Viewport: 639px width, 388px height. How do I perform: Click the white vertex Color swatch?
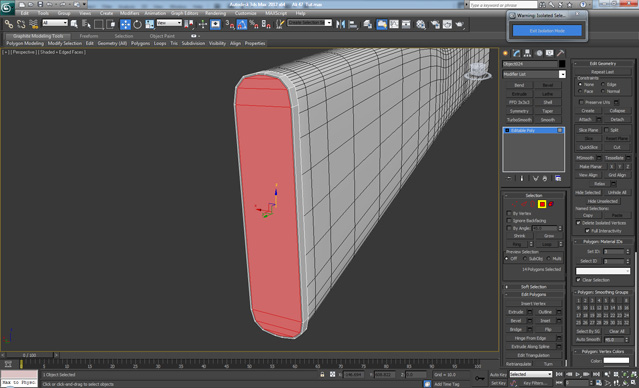click(616, 360)
